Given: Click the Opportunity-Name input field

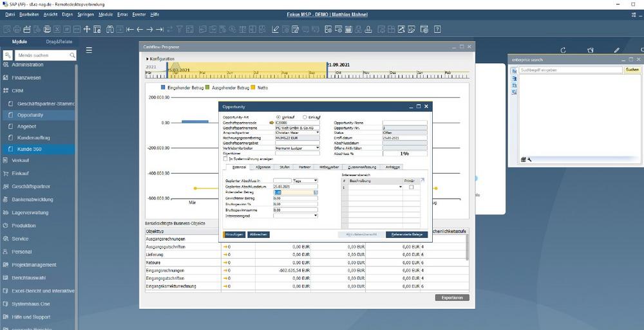Looking at the screenshot, I should 404,123.
